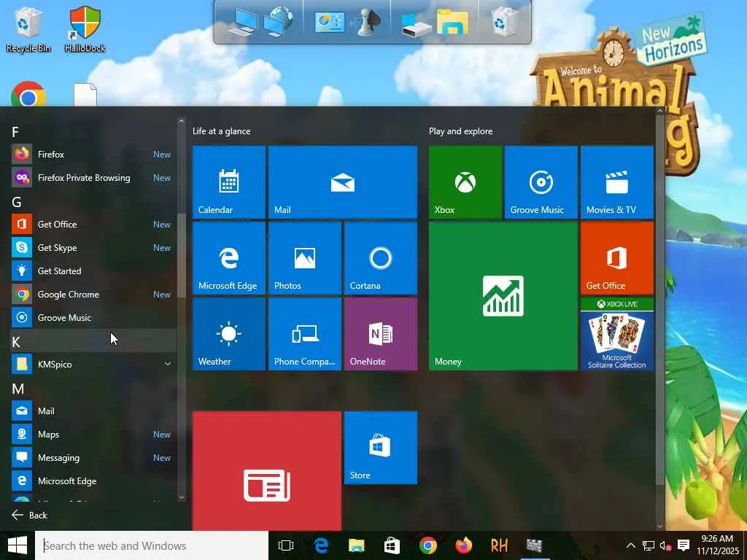Open network status in system tray
The width and height of the screenshot is (747, 560).
(648, 545)
